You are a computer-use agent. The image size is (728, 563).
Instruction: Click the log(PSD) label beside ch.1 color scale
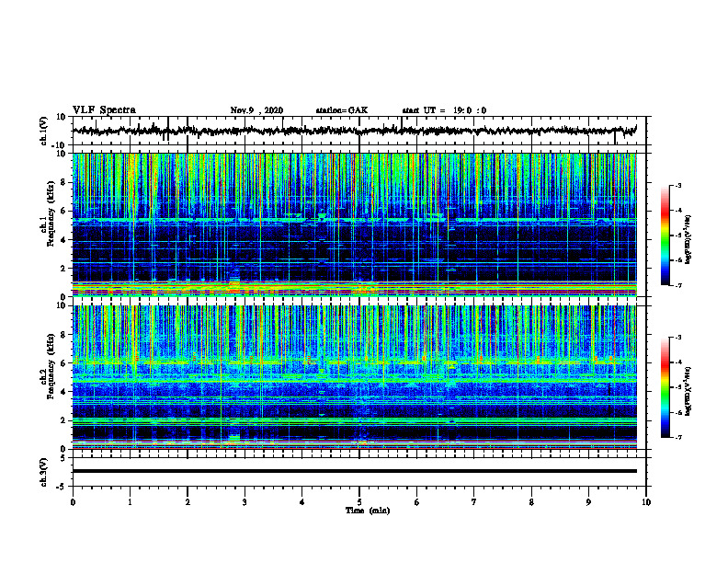tap(688, 239)
